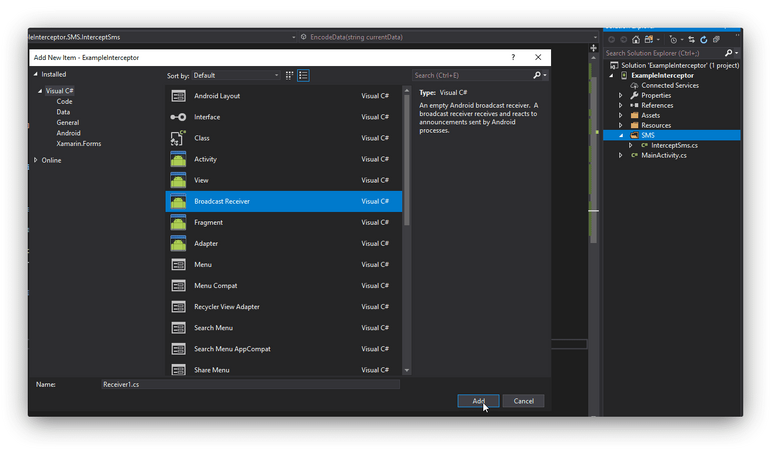
Task: Click the Refresh icon in Solution Explorer
Action: coord(704,39)
